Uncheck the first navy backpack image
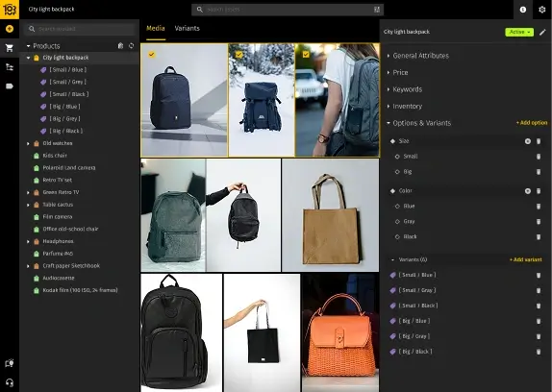Screen dimensions: 552x392 (x=151, y=54)
